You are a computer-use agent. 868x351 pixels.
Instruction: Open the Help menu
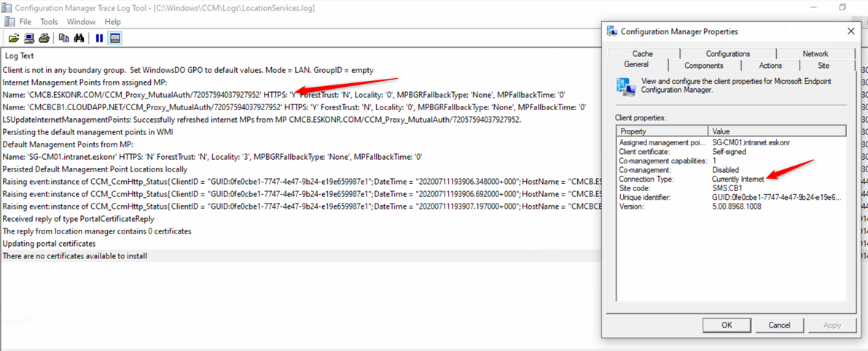(112, 22)
